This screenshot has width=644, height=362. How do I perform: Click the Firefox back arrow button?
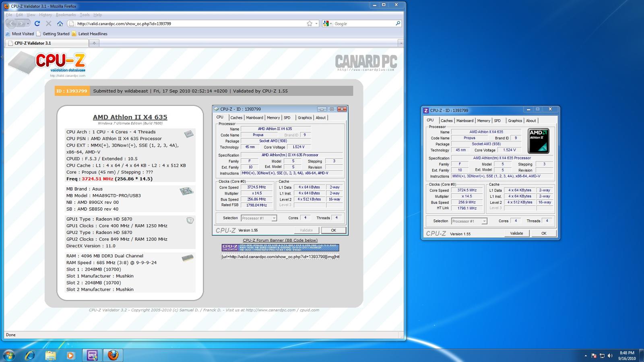coord(11,23)
